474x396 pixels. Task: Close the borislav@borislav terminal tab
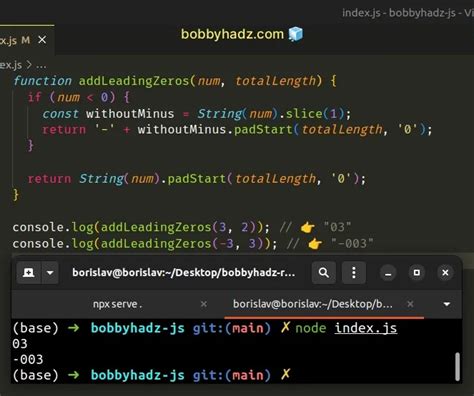[x=410, y=304]
